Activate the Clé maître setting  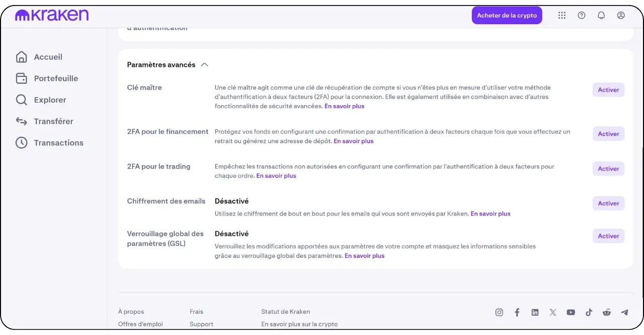pos(608,90)
